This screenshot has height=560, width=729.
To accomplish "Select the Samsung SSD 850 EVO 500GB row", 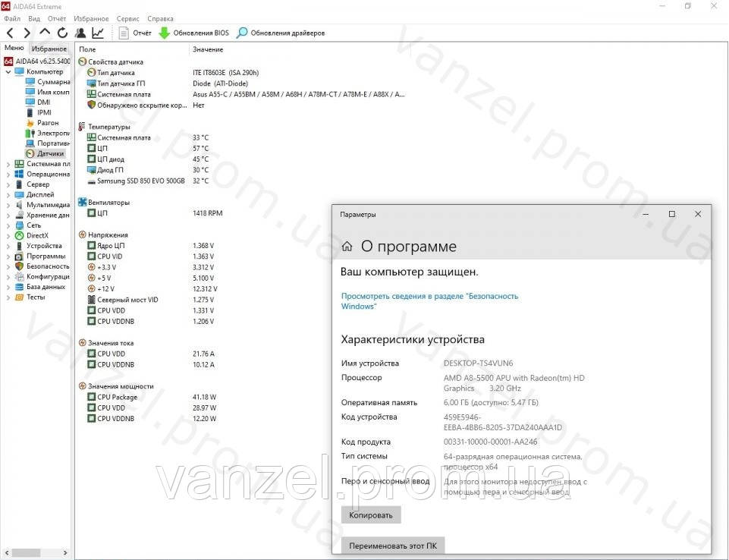I will pos(148,181).
